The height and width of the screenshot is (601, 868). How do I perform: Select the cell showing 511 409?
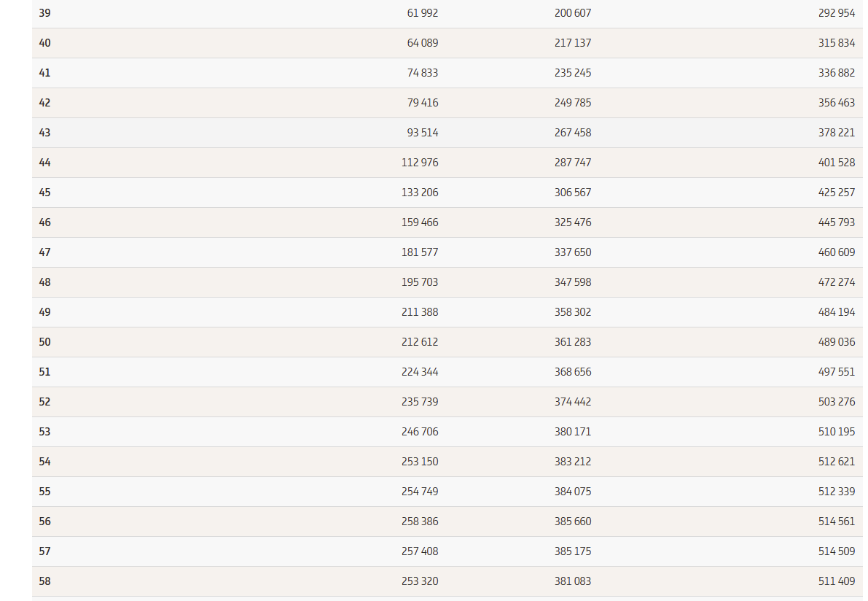click(836, 581)
